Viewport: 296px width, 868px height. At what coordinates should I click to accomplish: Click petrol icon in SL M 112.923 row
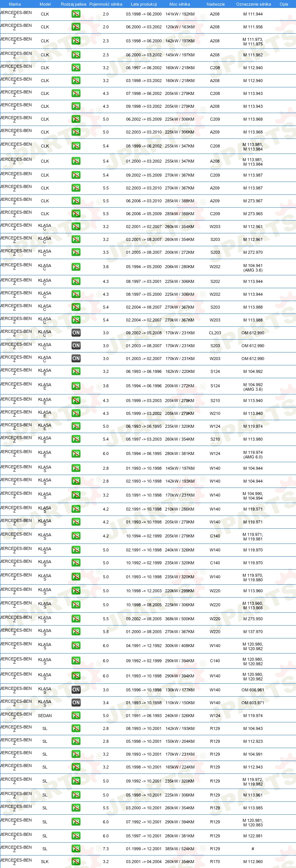pyautogui.click(x=76, y=741)
